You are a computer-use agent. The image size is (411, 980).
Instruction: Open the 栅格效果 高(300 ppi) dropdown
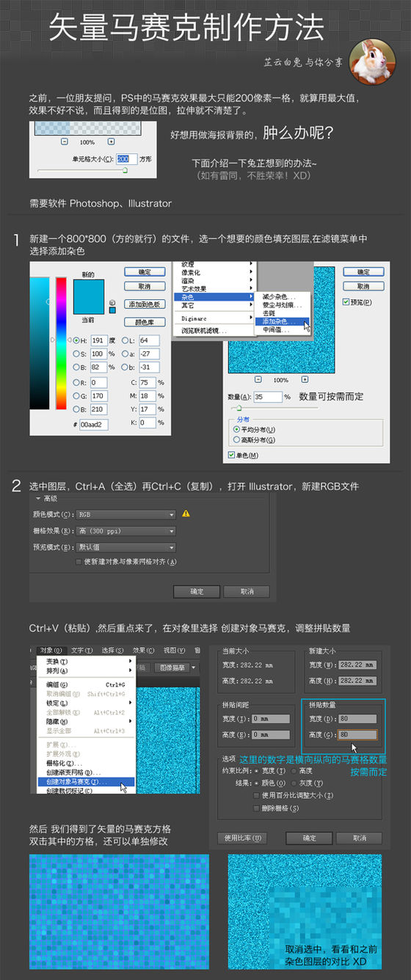pos(126,530)
